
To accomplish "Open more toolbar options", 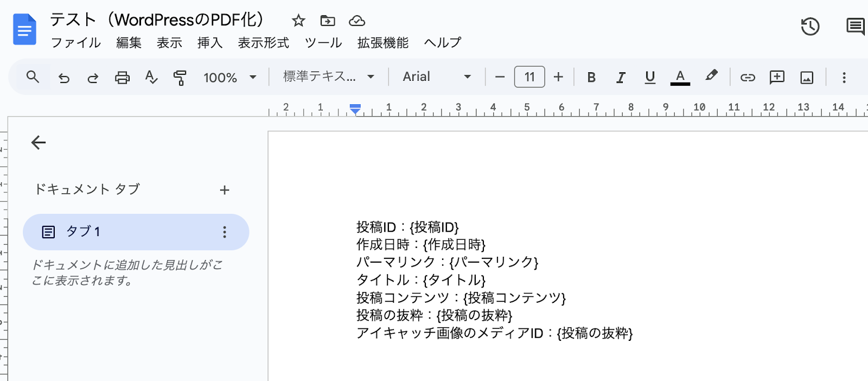I will (x=844, y=78).
